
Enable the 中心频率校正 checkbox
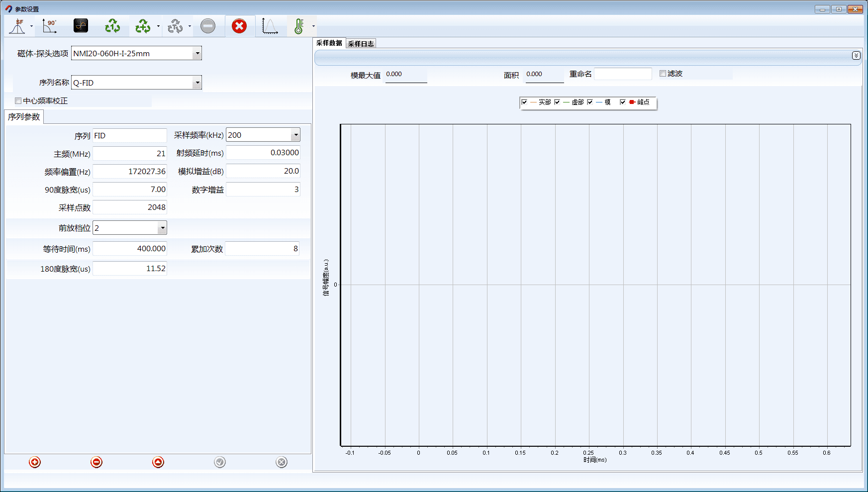(x=18, y=101)
